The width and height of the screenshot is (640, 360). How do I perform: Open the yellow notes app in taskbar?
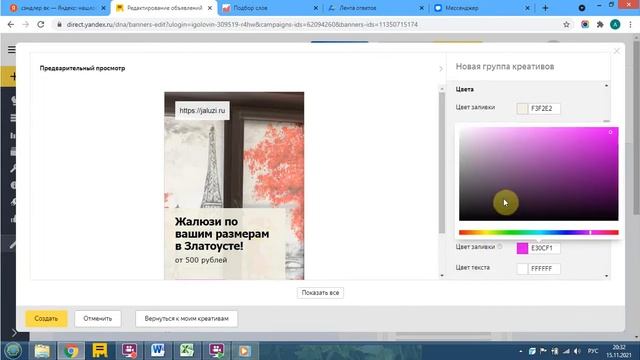100,351
